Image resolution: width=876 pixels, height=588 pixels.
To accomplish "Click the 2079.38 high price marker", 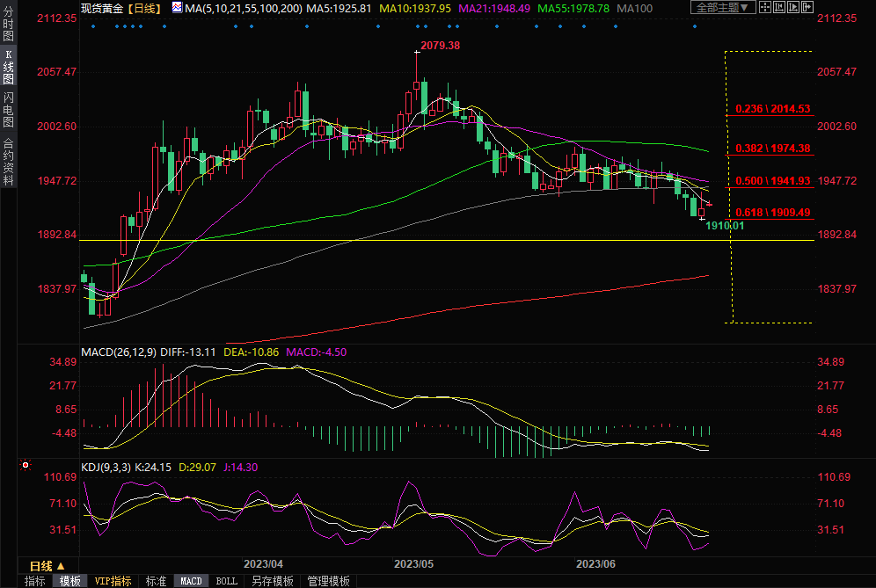I will pos(441,45).
